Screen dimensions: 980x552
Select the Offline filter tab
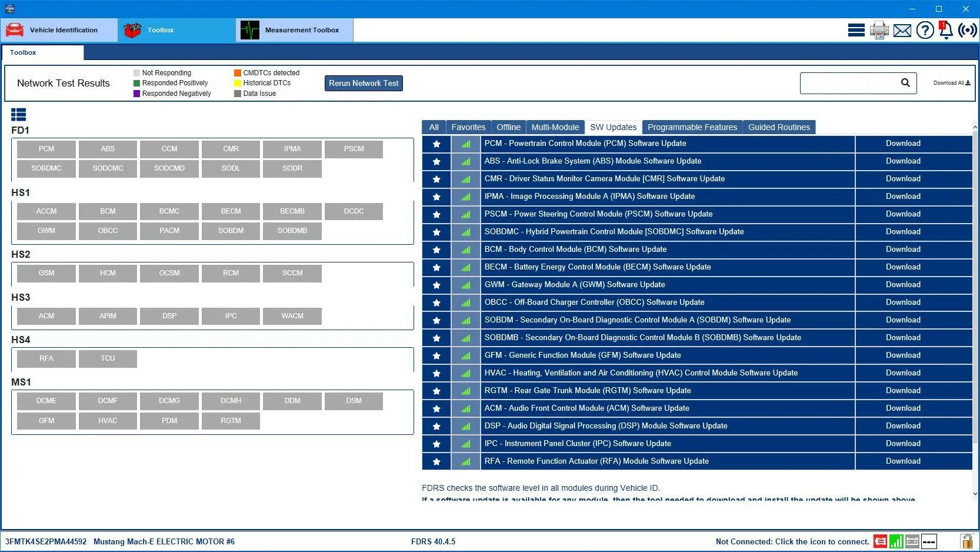click(x=508, y=127)
